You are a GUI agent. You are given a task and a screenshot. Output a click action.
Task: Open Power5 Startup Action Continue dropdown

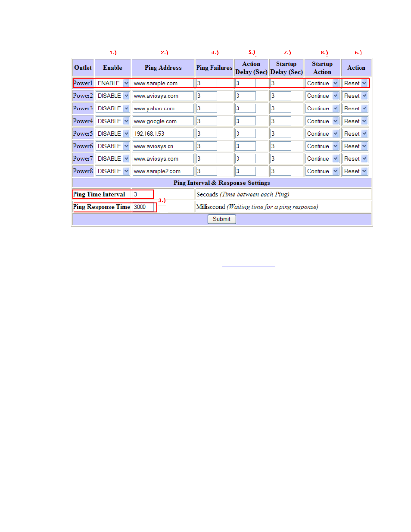click(x=322, y=134)
